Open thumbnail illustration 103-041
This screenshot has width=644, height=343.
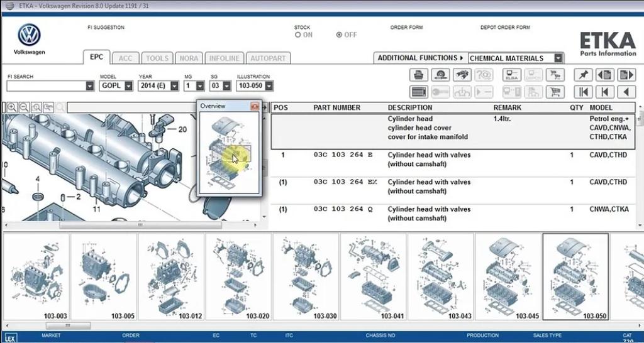373,277
